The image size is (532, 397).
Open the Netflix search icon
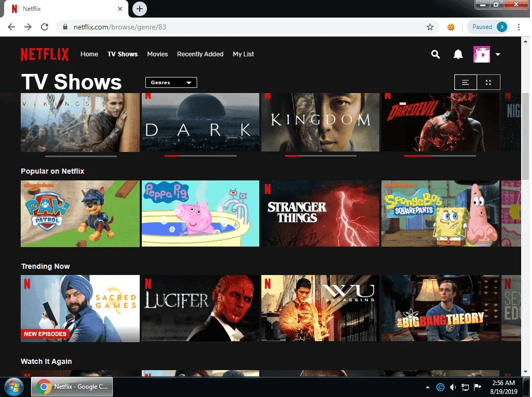point(435,54)
